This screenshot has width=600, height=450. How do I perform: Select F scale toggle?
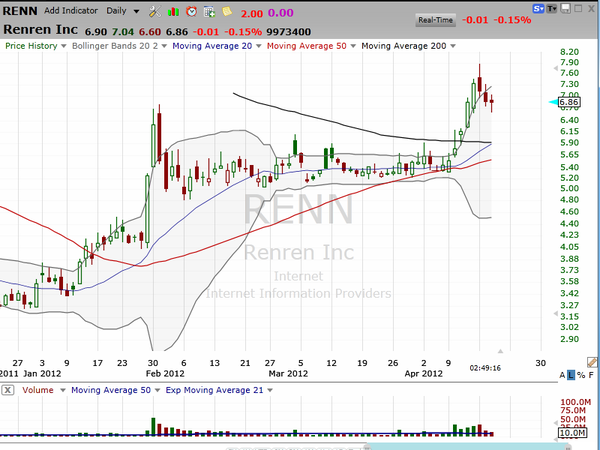point(591,375)
